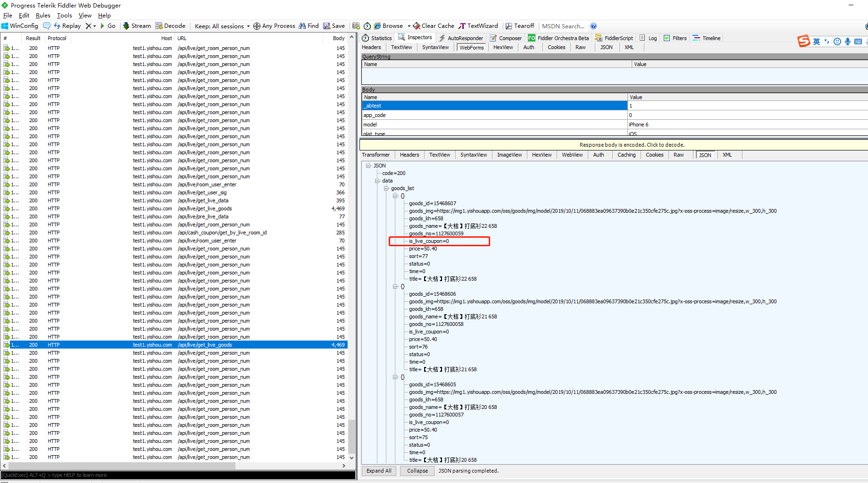This screenshot has height=483, width=868.
Task: Open the Browse dropdown arrow
Action: [x=409, y=26]
